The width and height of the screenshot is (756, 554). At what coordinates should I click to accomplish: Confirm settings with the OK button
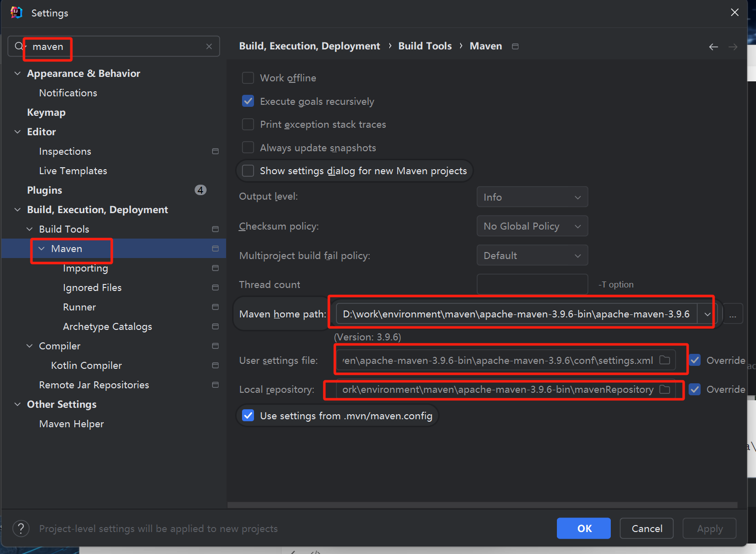point(584,529)
